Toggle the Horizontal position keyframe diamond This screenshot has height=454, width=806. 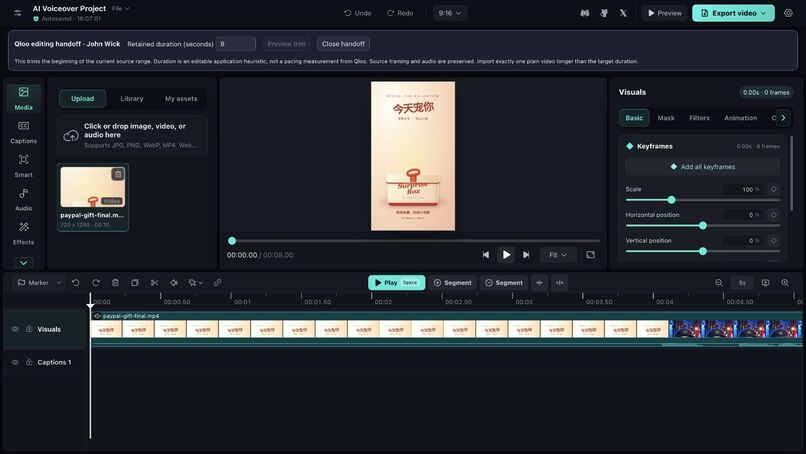click(x=773, y=215)
